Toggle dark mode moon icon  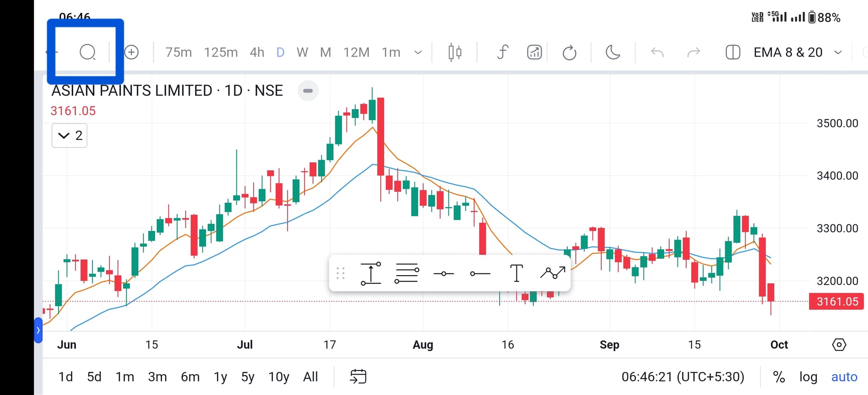(613, 52)
